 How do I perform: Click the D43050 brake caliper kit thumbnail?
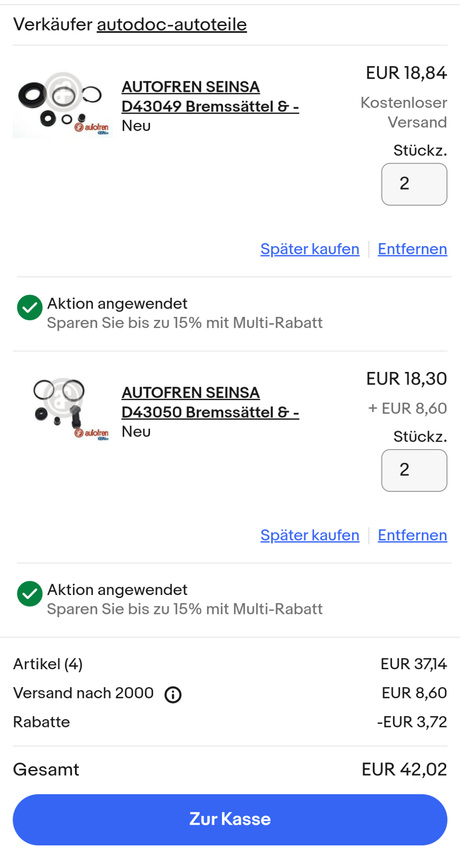[62, 408]
